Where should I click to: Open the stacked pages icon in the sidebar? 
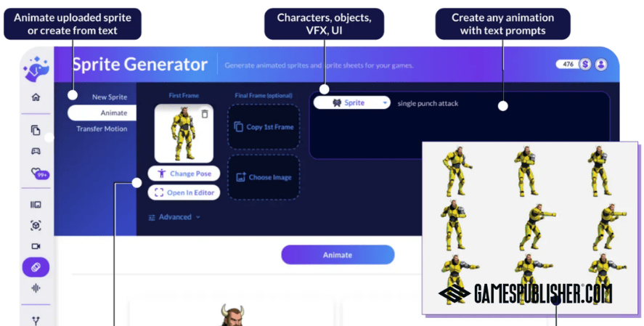(36, 130)
